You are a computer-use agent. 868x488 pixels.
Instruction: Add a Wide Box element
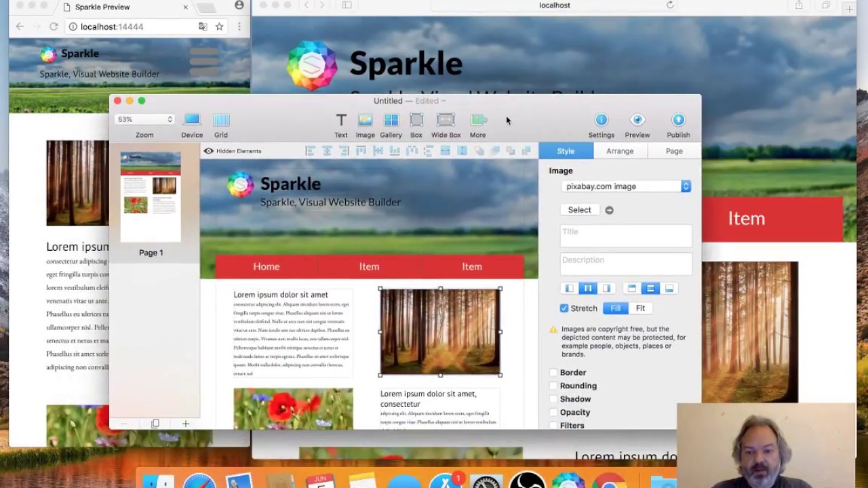[x=446, y=121]
